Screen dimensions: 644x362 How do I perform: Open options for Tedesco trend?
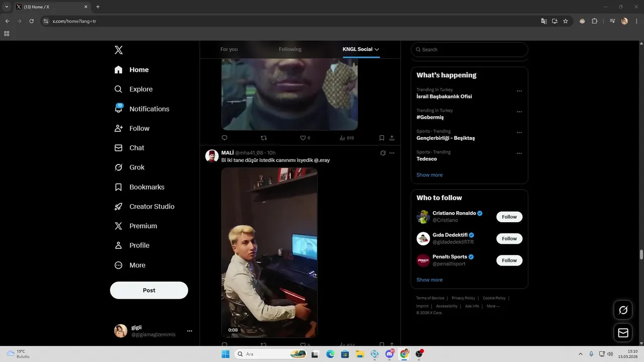tap(519, 153)
